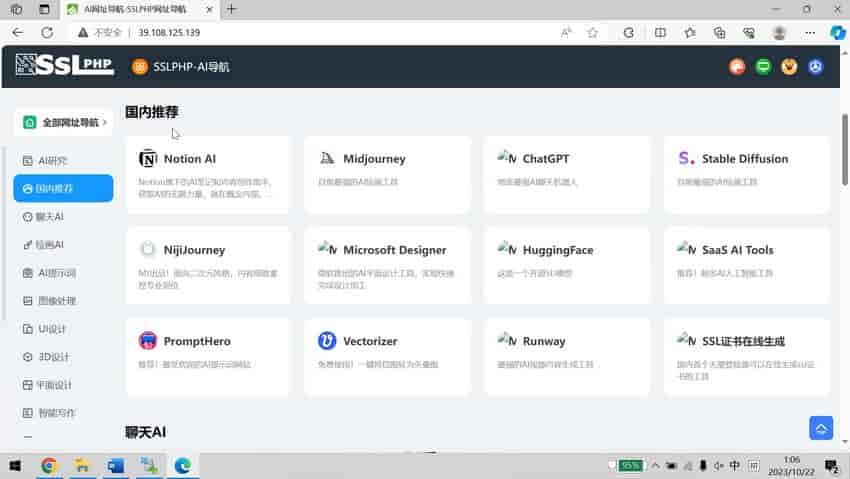Open the Stable Diffusion card icon

[686, 159]
